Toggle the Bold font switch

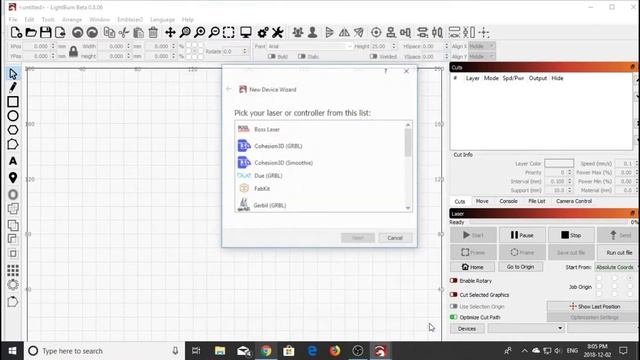coord(271,56)
